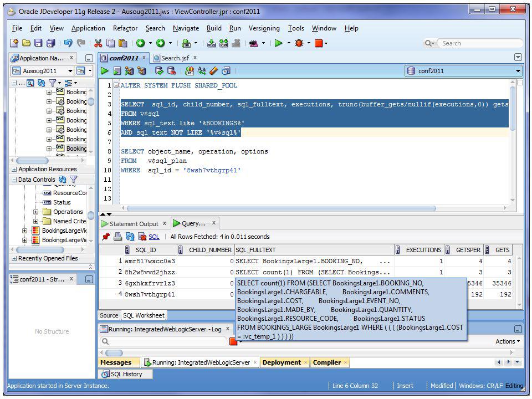Click the print icon in query results toolbar
The height and width of the screenshot is (399, 532).
pyautogui.click(x=117, y=237)
